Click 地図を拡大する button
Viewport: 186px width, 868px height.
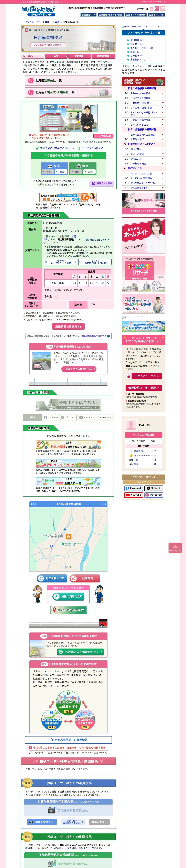(x=52, y=578)
